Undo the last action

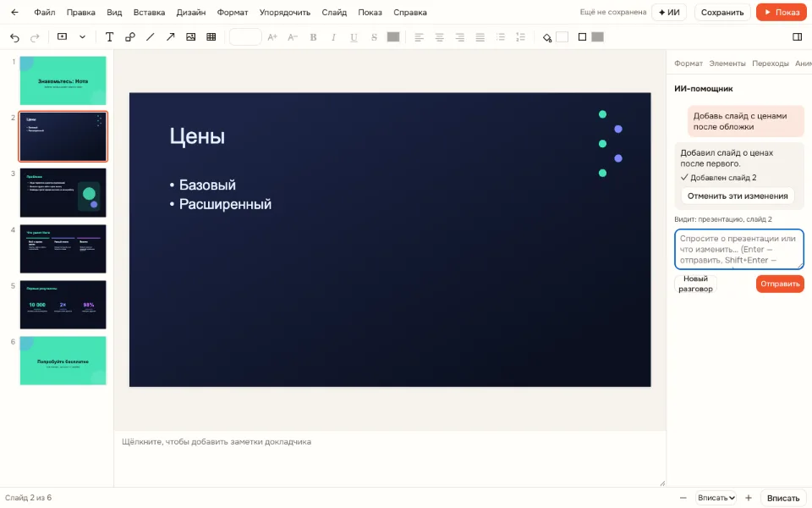[x=14, y=37]
